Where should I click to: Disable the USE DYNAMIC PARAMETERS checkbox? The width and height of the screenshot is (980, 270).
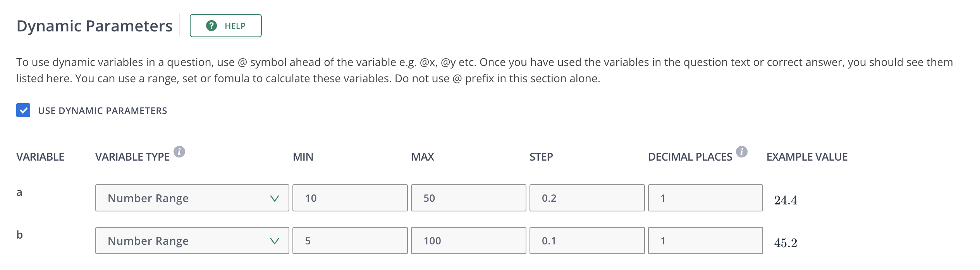pos(23,111)
